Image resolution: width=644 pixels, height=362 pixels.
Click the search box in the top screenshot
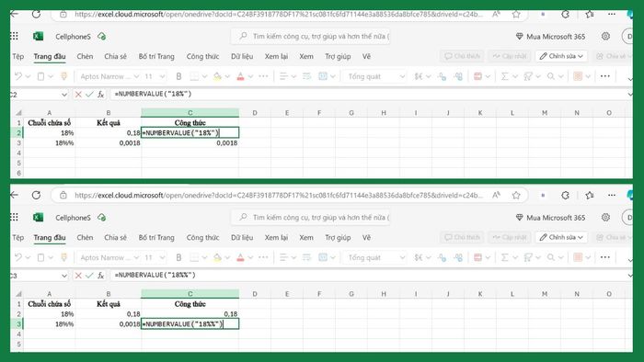(x=311, y=36)
